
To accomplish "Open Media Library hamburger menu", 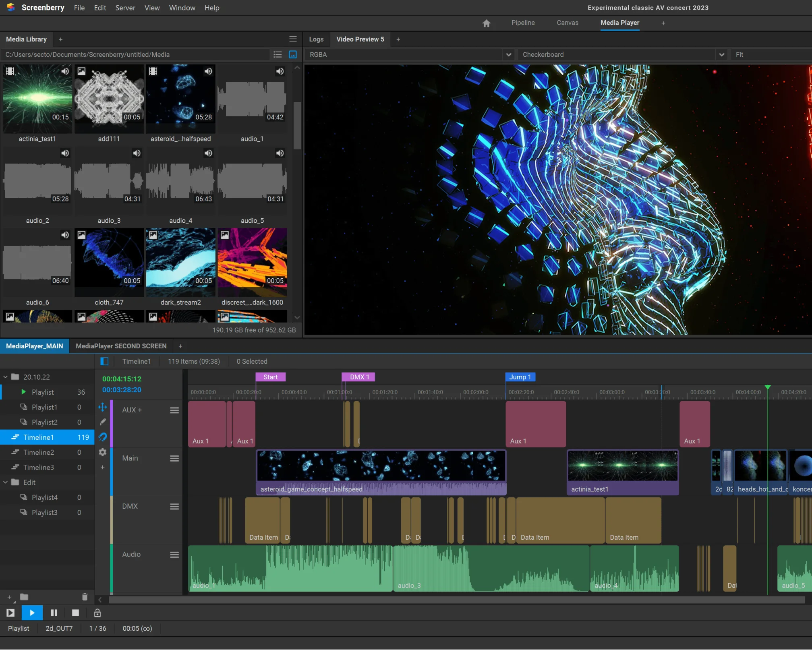I will coord(293,39).
